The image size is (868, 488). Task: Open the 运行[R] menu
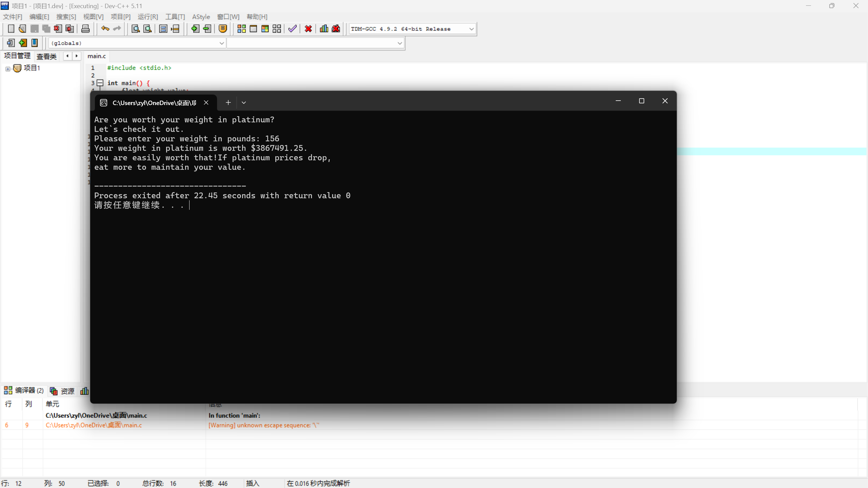tap(147, 17)
